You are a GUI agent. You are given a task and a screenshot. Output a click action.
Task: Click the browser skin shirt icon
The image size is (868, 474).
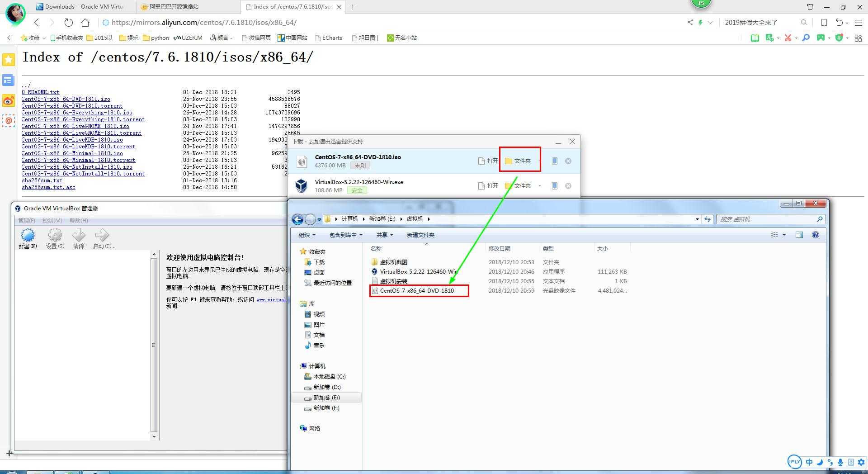coord(810,7)
